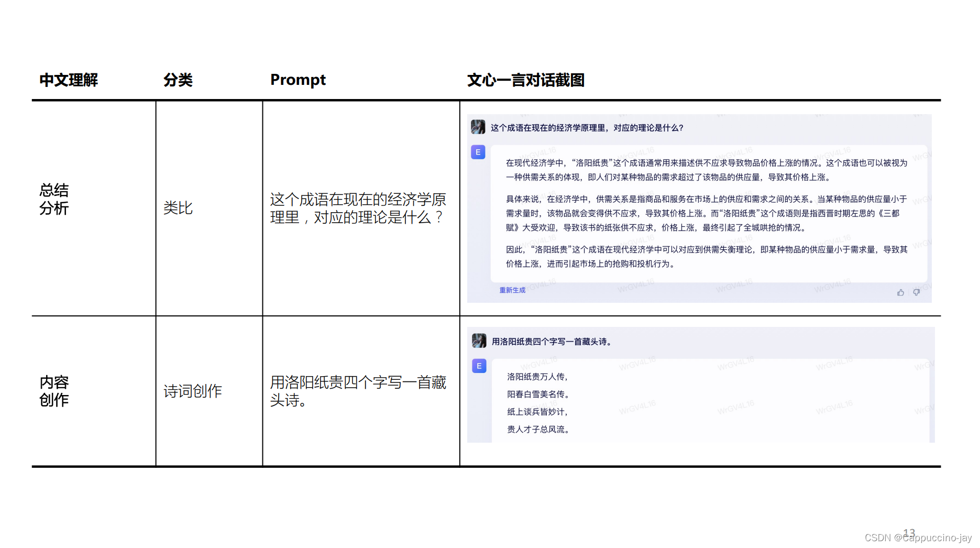Click the answer paragraph starting 在现代经济学中
Screen dimensions: 980x548
coord(707,170)
